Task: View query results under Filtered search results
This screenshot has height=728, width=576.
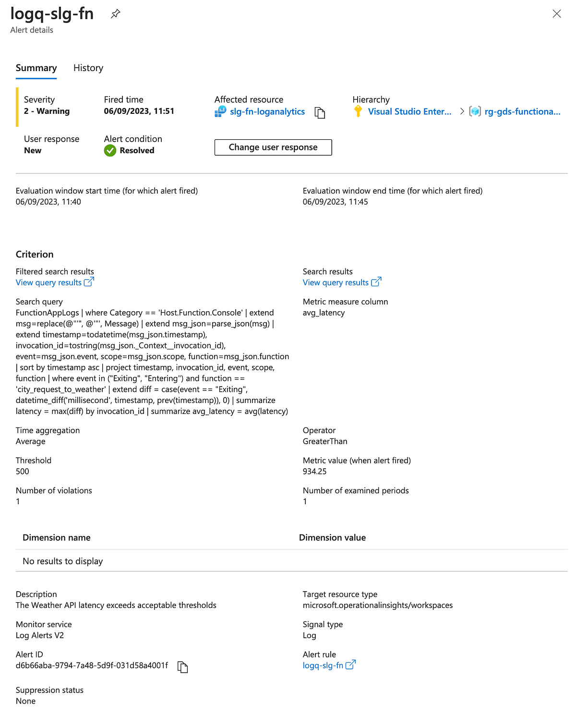Action: click(x=48, y=283)
